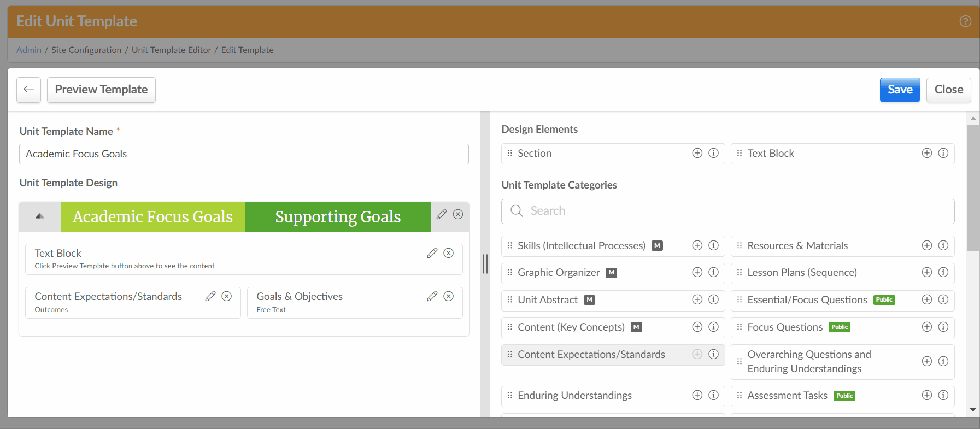Collapse the Academic Focus Goals section
The width and height of the screenshot is (980, 429).
(39, 216)
